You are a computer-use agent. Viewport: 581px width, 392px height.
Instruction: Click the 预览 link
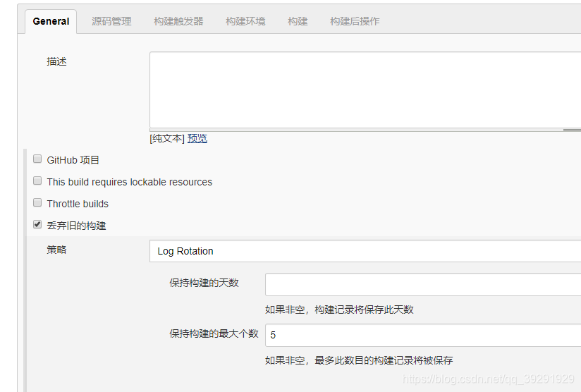(197, 139)
